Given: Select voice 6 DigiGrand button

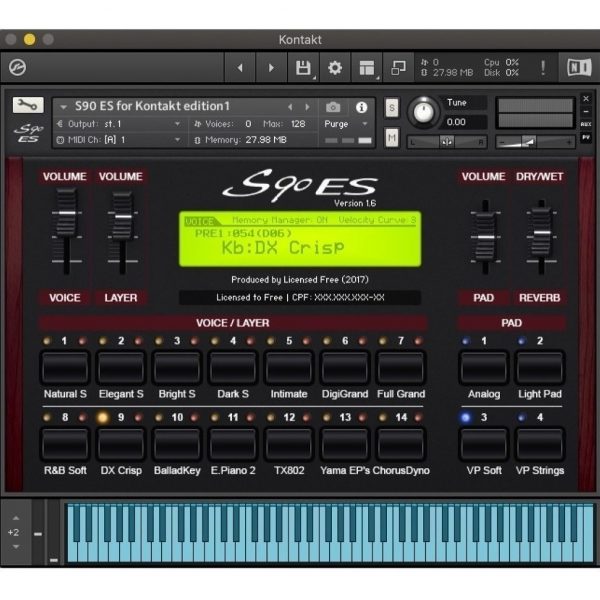Looking at the screenshot, I should click(345, 368).
